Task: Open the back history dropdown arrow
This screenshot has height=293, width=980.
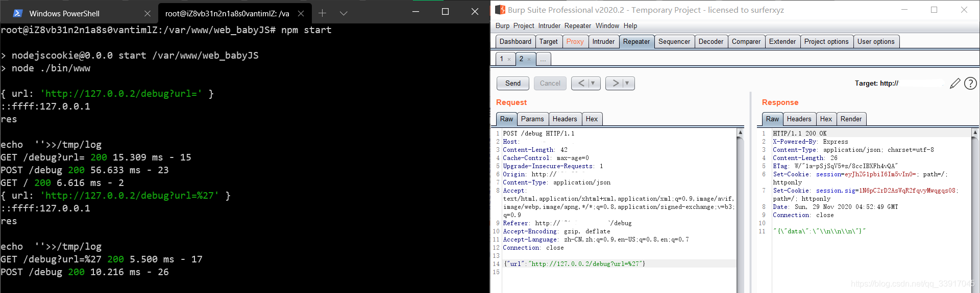Action: [593, 83]
